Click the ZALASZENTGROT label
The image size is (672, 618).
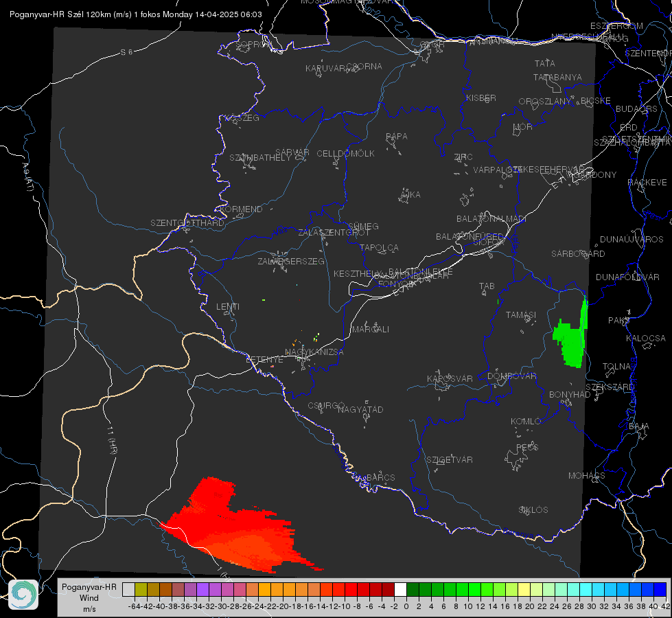334,233
